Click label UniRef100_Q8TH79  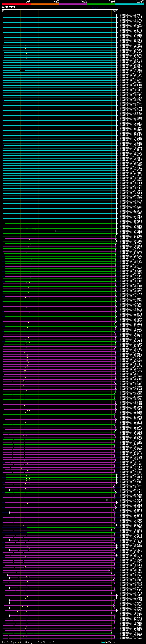tap(131, 555)
